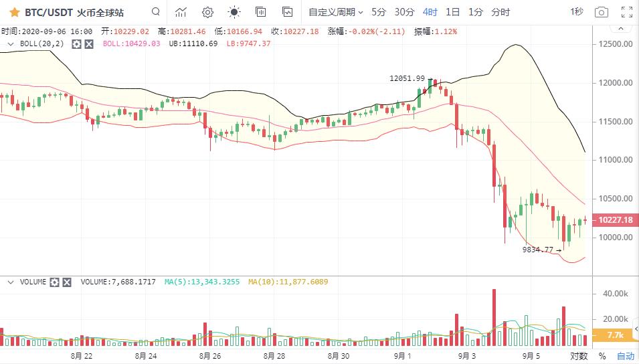Click the line-chart box toolbar icon

click(x=288, y=12)
